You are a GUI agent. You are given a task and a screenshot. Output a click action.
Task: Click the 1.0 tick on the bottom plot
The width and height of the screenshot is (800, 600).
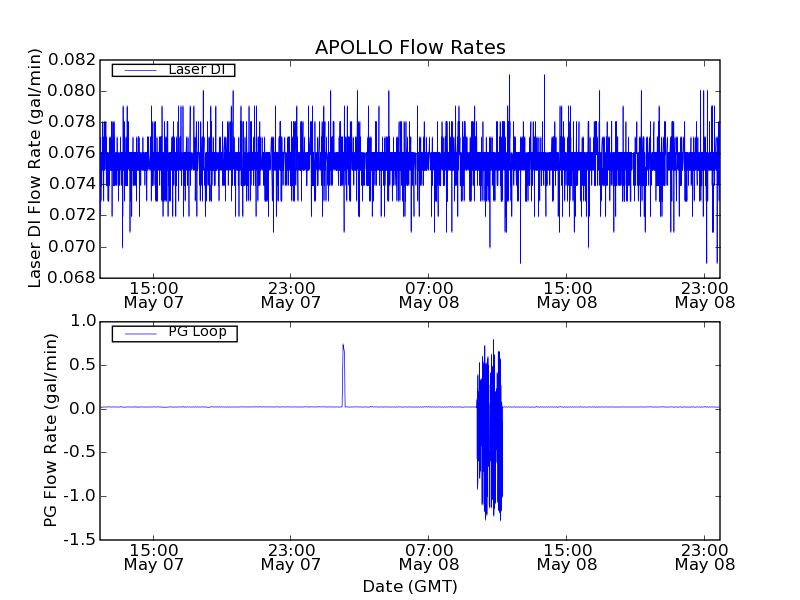83,321
